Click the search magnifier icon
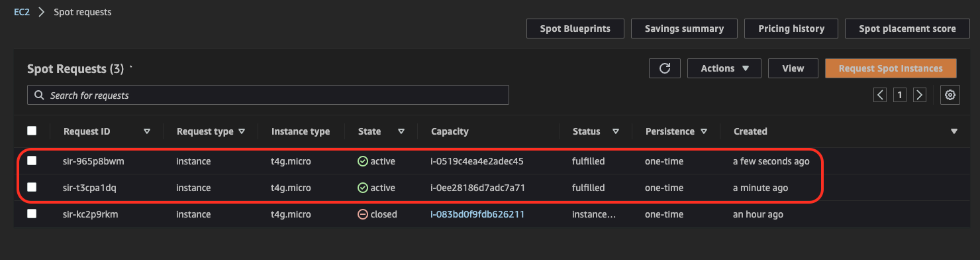 tap(39, 95)
